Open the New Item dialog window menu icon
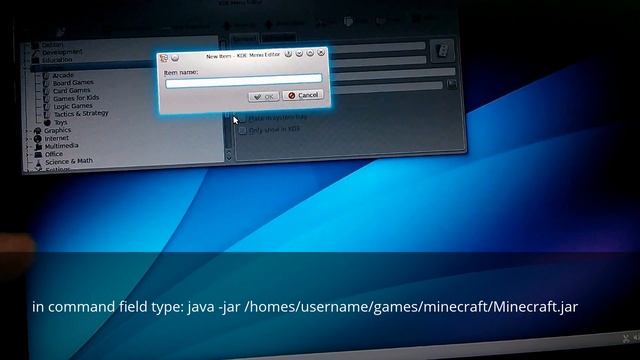640x360 pixels. pyautogui.click(x=164, y=58)
